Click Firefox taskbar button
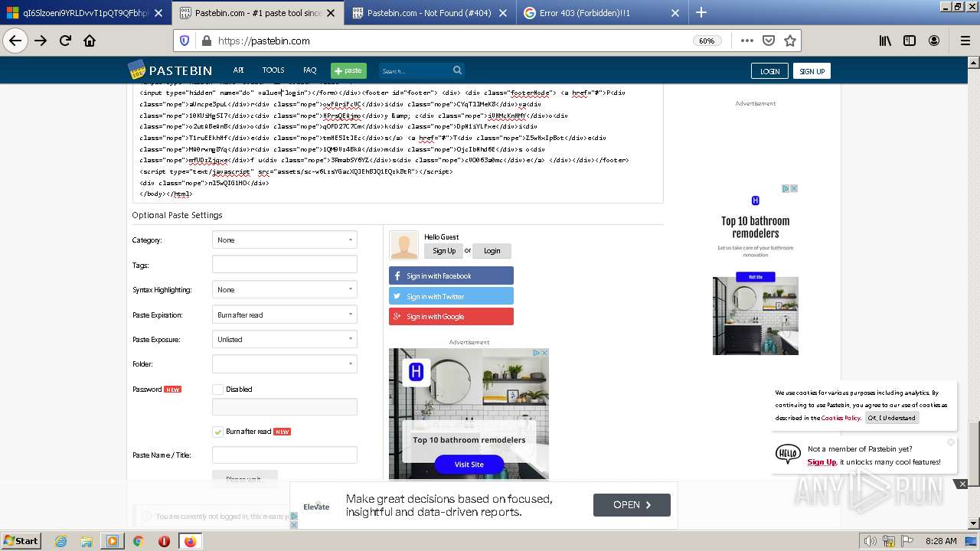Viewport: 980px width, 551px height. tap(190, 541)
